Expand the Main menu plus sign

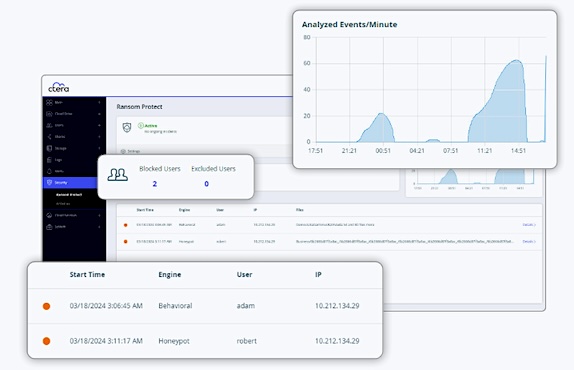pyautogui.click(x=99, y=103)
